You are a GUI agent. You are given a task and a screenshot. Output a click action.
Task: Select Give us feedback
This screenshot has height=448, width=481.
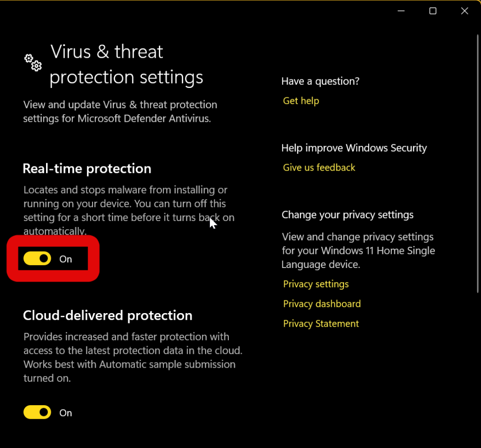coord(319,167)
